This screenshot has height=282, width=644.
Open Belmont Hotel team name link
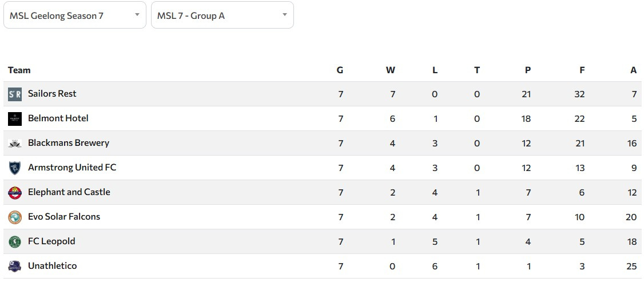pyautogui.click(x=58, y=118)
